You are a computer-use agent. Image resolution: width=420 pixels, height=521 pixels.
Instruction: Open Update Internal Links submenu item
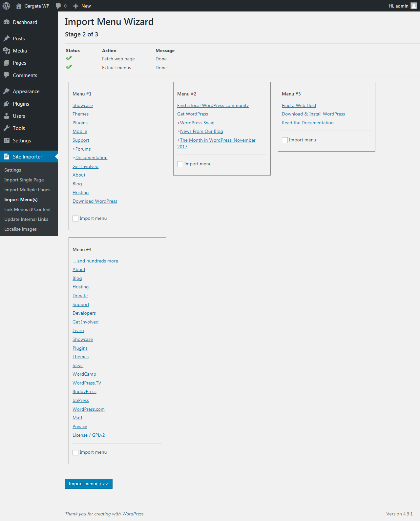[x=26, y=219]
